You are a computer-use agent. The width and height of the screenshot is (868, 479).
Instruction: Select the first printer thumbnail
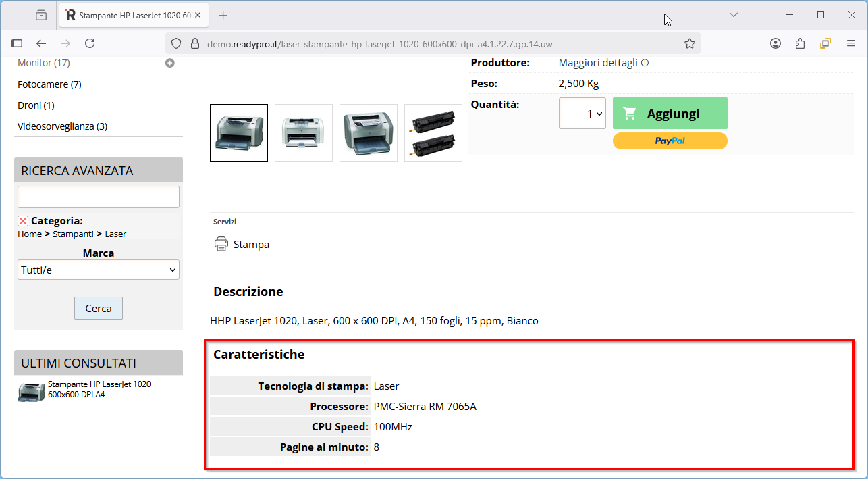(x=239, y=133)
